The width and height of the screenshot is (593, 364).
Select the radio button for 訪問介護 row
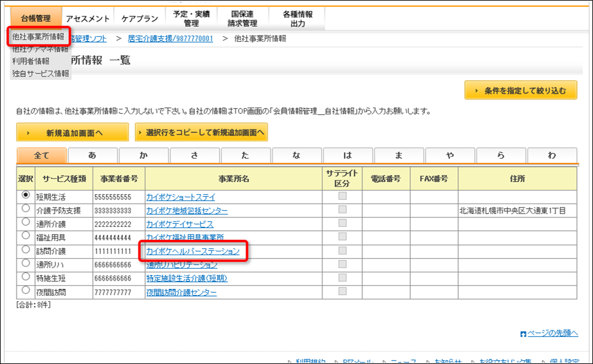pos(26,250)
